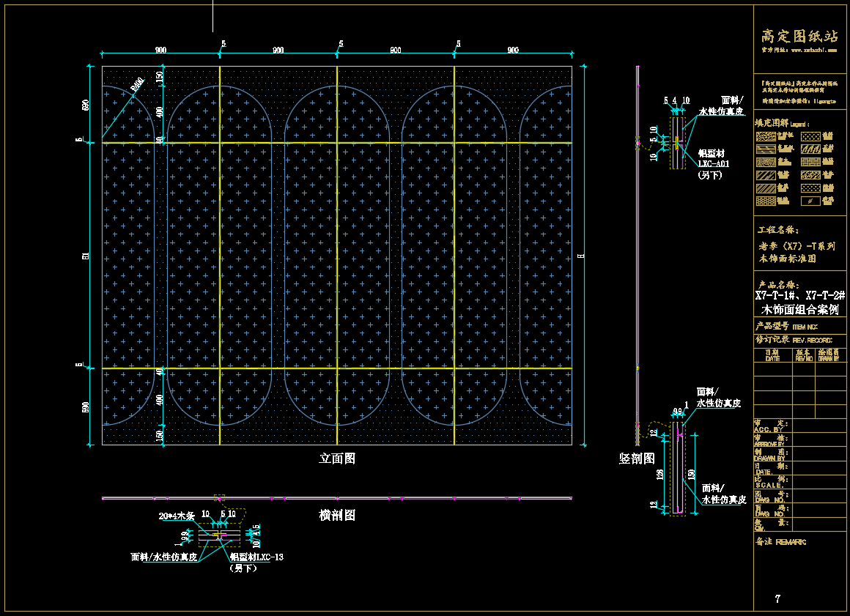Click the 高定图纸站 logo title
Image resolution: width=850 pixels, height=616 pixels.
point(799,36)
